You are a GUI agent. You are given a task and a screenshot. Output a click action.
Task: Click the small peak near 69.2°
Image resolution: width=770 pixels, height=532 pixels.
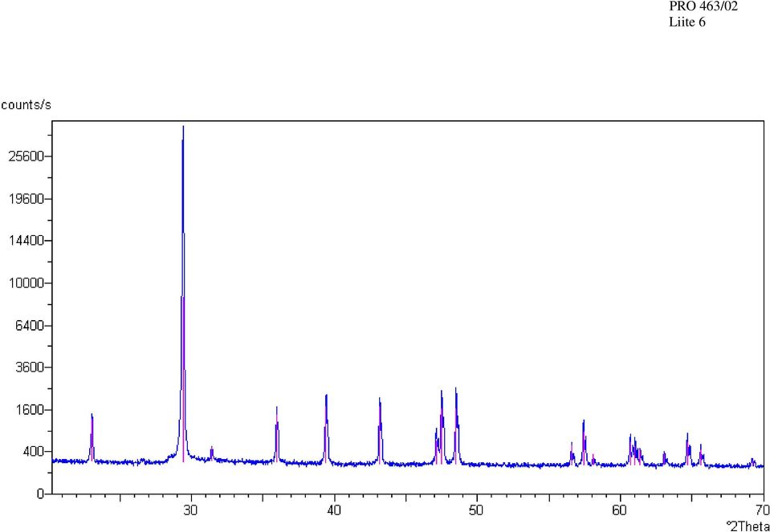pos(752,462)
